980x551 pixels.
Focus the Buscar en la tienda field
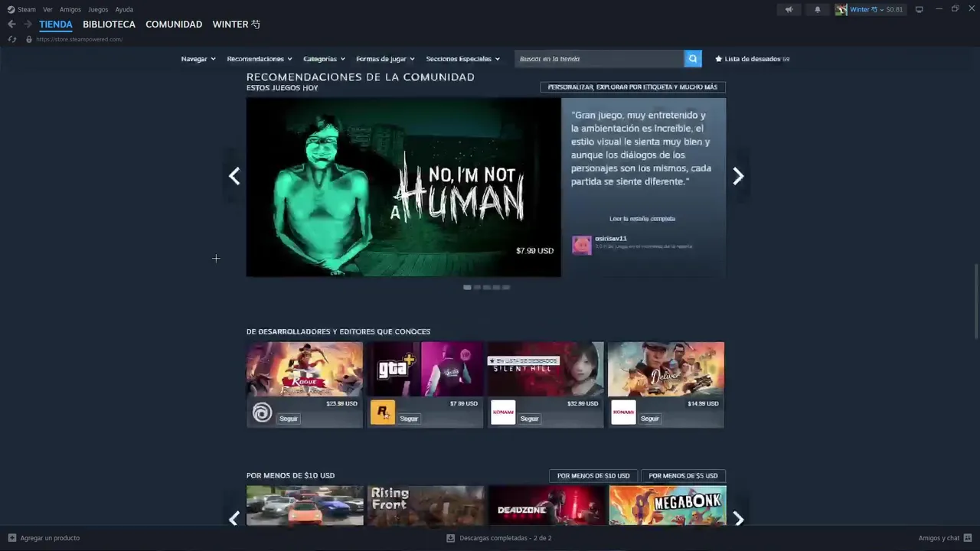599,59
